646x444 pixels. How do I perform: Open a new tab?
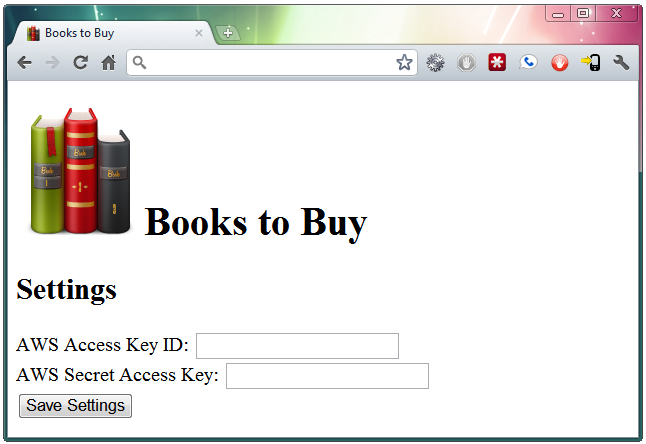click(x=228, y=33)
